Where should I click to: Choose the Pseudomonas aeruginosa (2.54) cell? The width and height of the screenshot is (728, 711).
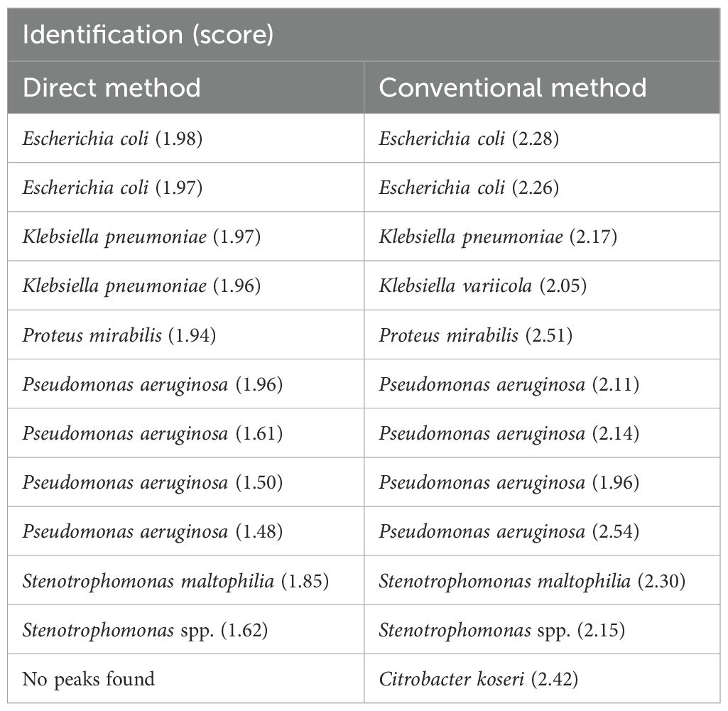click(509, 531)
